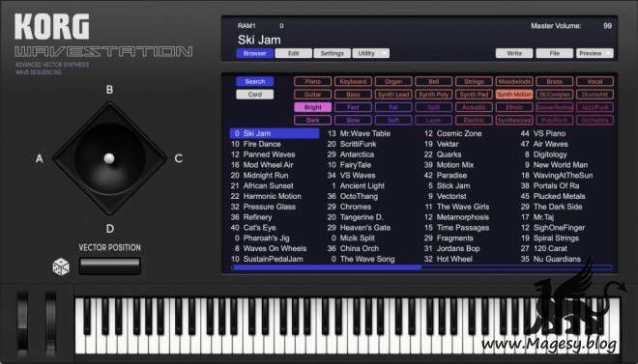Screen dimensions: 638x364
Task: Select the Search mode button
Action: point(254,82)
